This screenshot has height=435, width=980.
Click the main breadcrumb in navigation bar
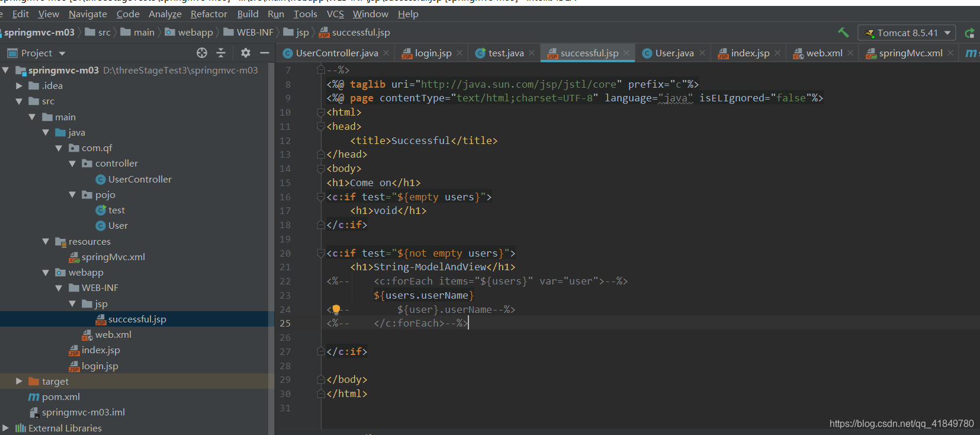(x=137, y=33)
